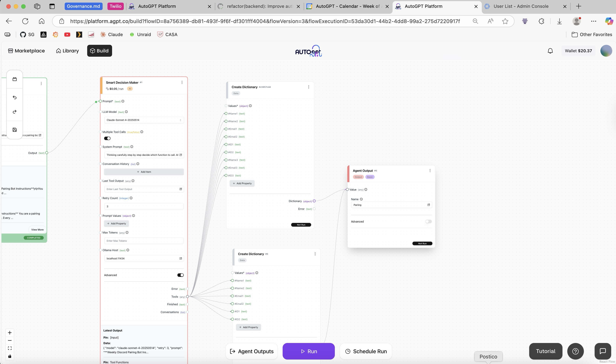The width and height of the screenshot is (616, 364).
Task: Click the redo arrow in left toolbar
Action: [x=15, y=112]
